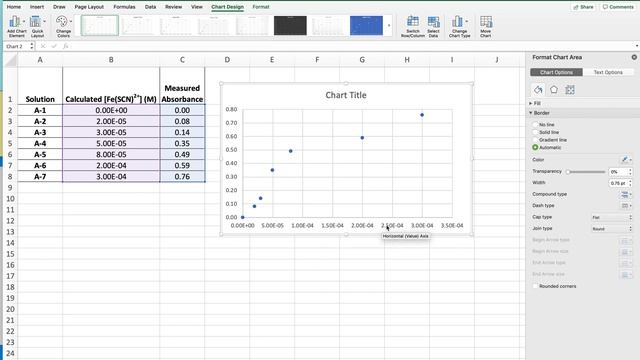The height and width of the screenshot is (360, 640).
Task: Select Size & Properties pane icon
Action: [x=570, y=90]
